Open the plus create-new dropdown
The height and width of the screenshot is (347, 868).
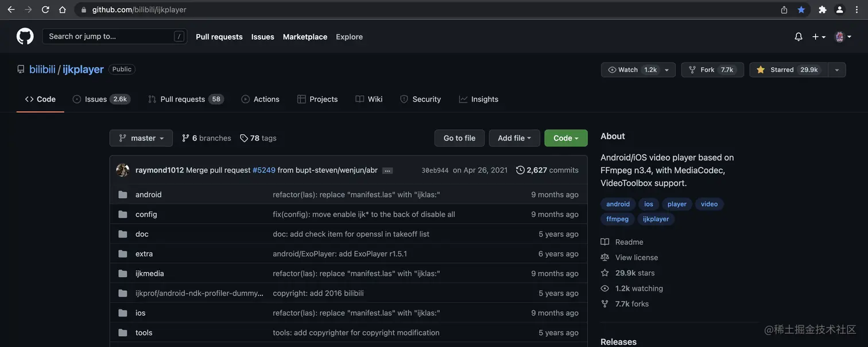click(x=819, y=37)
